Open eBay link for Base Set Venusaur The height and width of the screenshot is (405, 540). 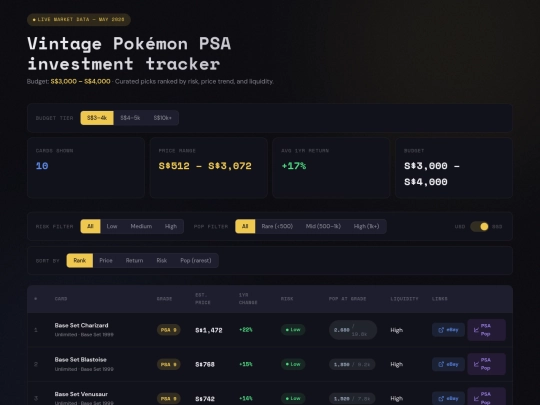click(448, 398)
